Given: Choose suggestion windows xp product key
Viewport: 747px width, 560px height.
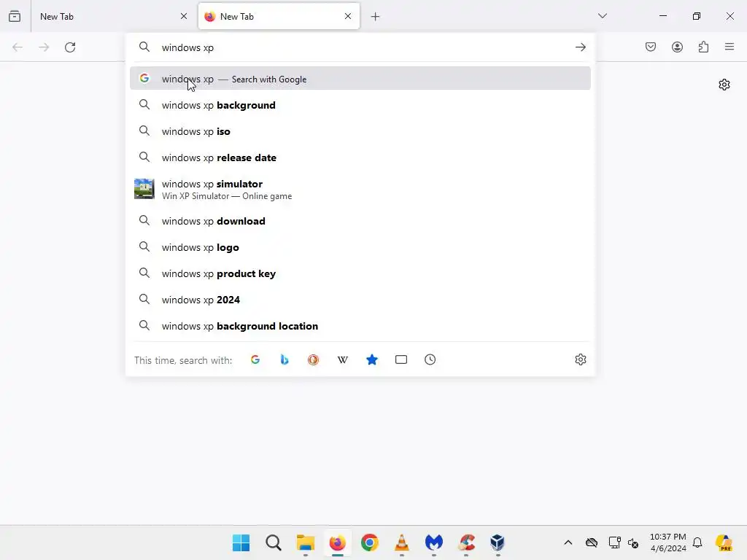Looking at the screenshot, I should click(x=360, y=274).
